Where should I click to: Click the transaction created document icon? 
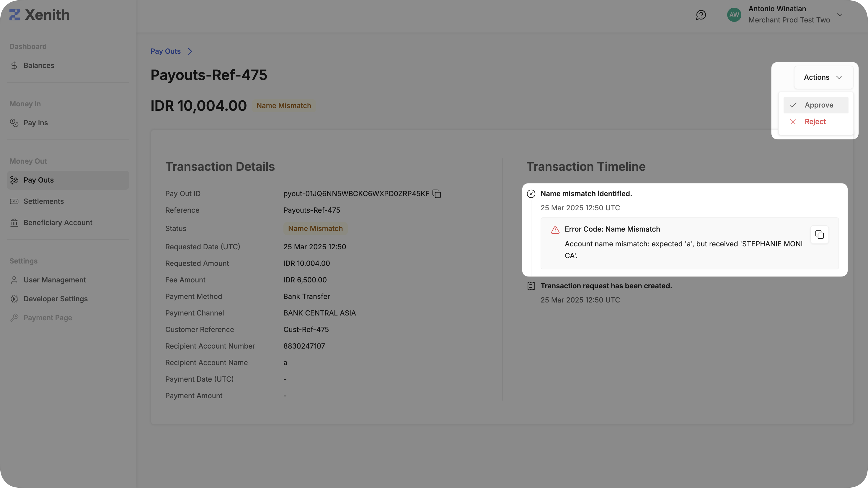point(531,286)
